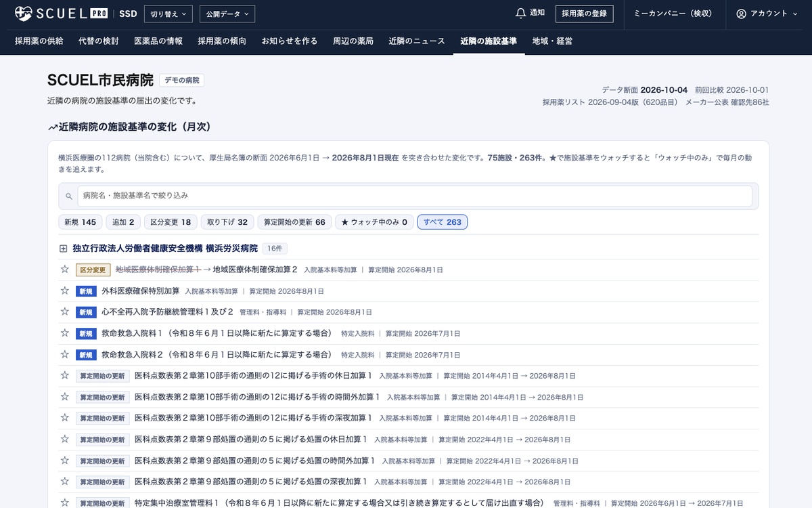Filter by 追加 2

123,222
